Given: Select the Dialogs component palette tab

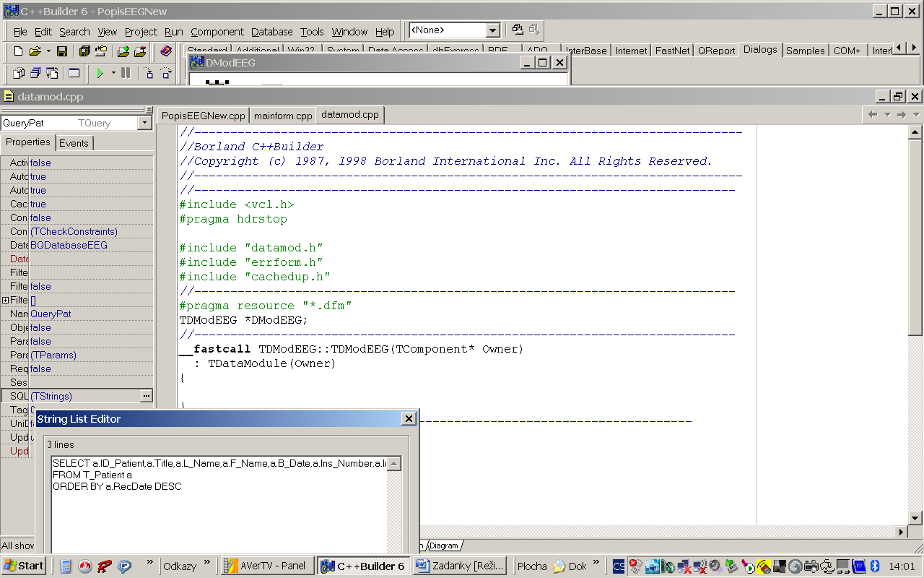Looking at the screenshot, I should coord(760,50).
